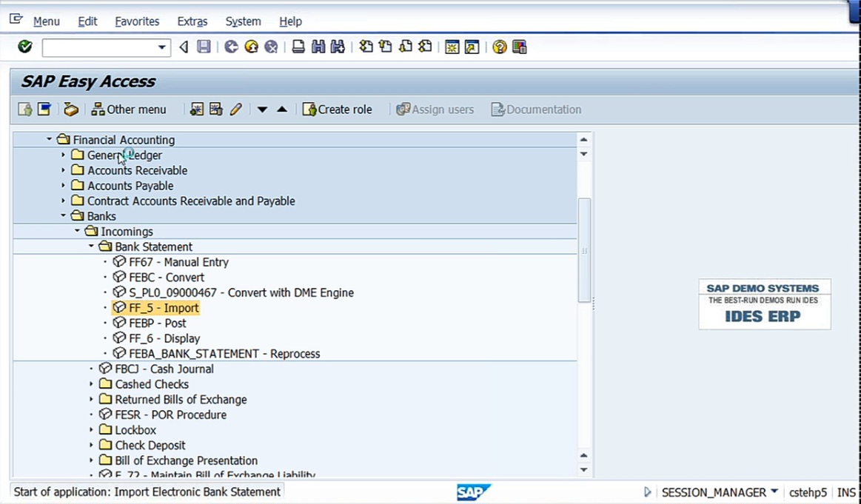Click the Create Shortcut icon
This screenshot has width=861, height=504.
472,47
